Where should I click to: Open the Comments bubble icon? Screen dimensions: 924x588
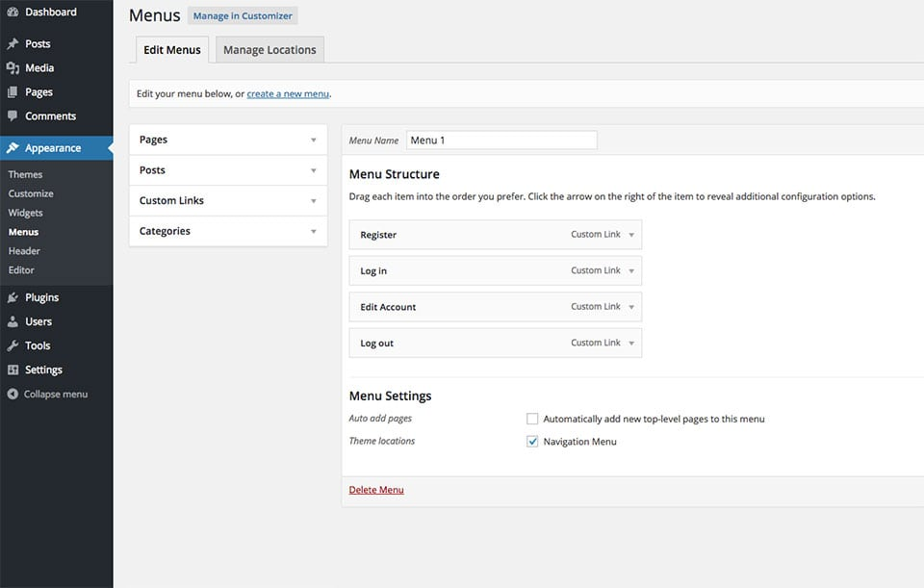[13, 116]
